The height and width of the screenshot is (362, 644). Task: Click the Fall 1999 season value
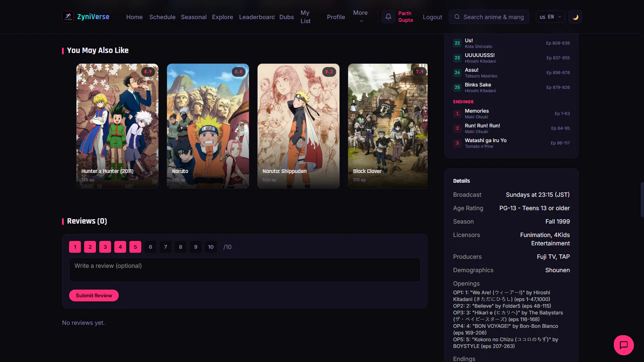point(557,222)
